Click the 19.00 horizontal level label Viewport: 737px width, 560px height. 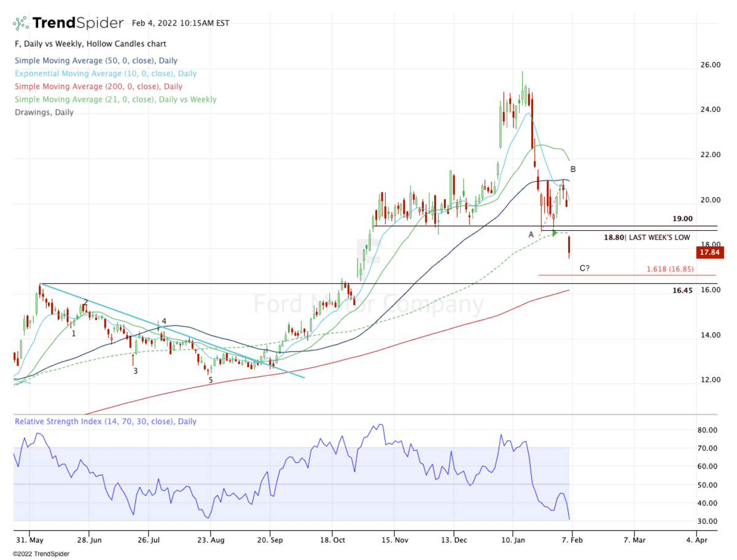pos(682,219)
